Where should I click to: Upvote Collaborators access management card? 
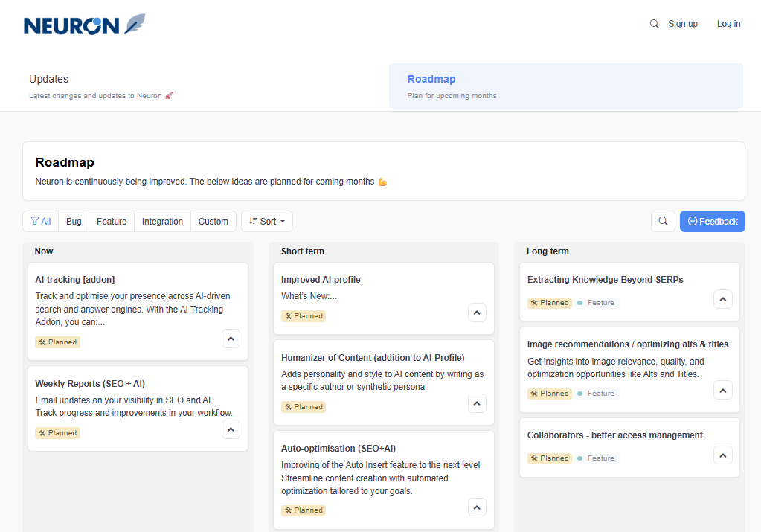(723, 455)
